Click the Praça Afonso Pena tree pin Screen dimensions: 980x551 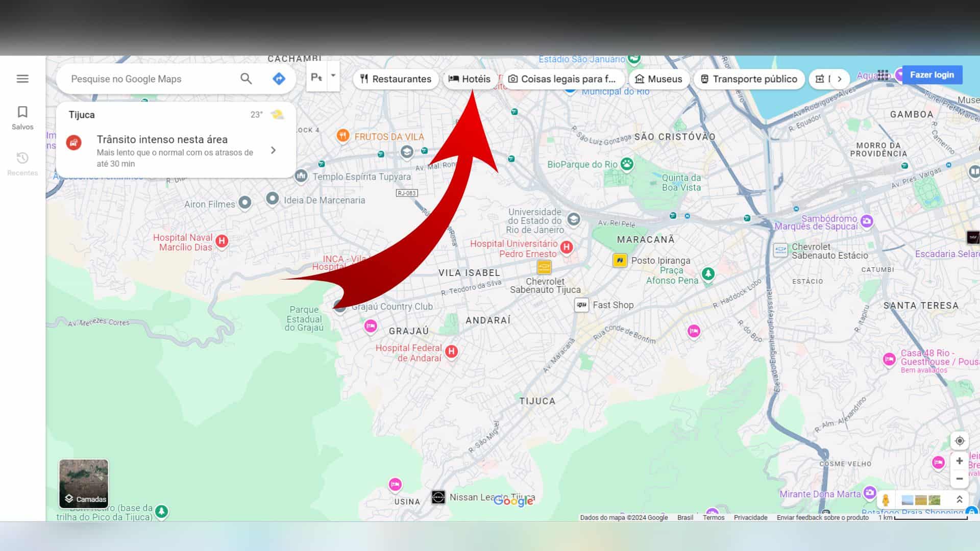708,273
